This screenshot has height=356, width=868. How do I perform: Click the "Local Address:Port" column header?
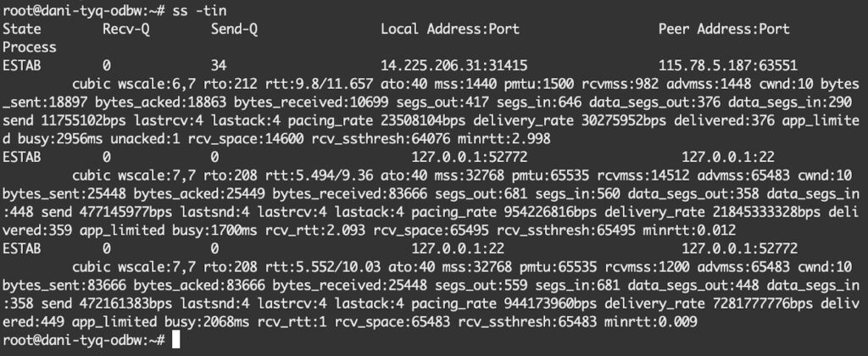(450, 29)
